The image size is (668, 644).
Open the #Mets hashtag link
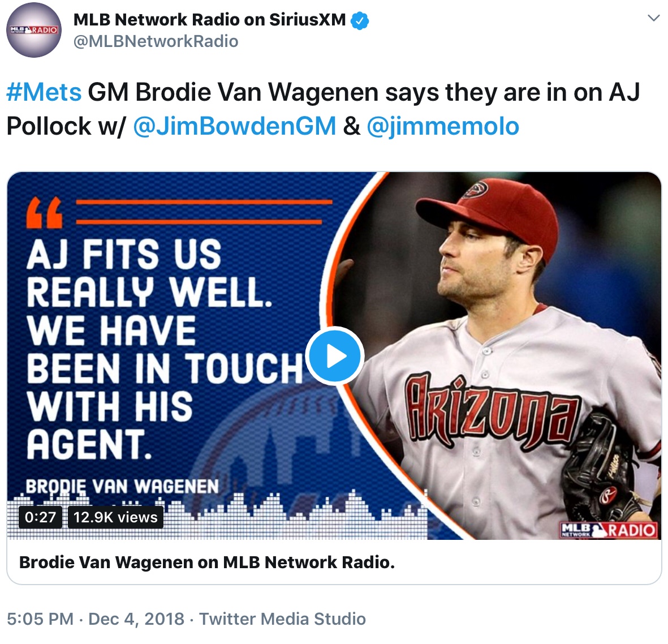click(x=44, y=92)
